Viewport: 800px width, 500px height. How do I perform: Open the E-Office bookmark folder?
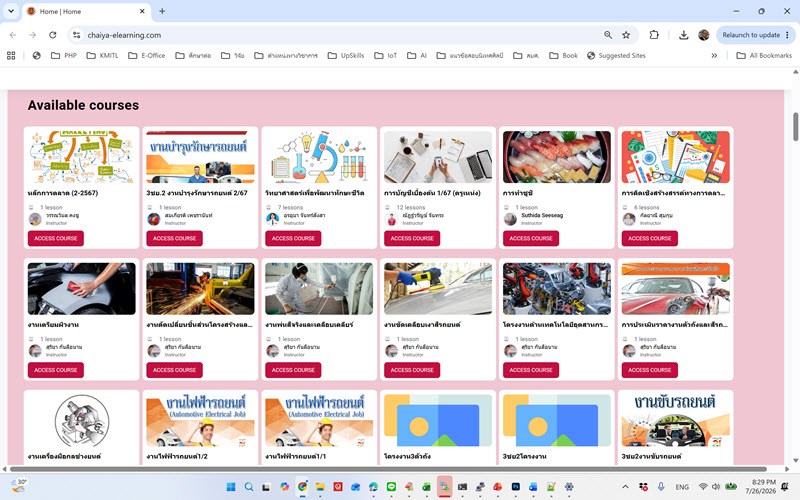[146, 55]
